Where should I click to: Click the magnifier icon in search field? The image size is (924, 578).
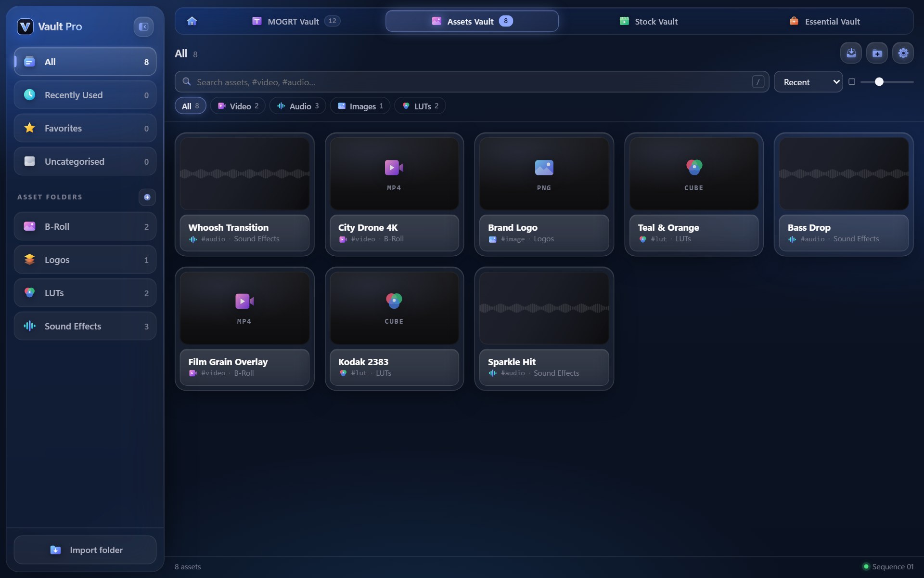187,82
